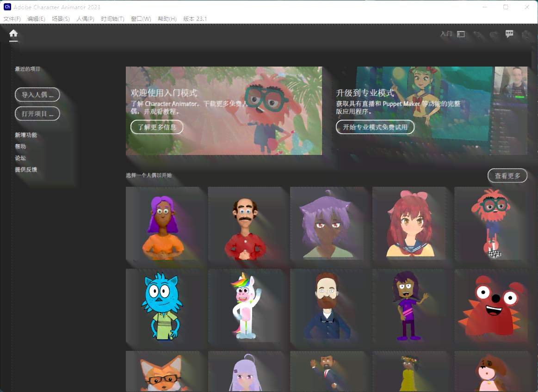Select the rainbow unicorn puppet

coord(245,306)
